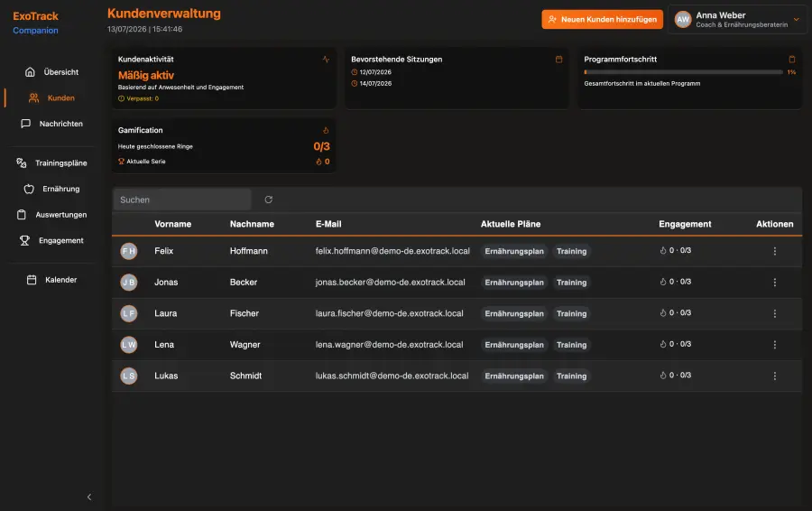
Task: Click the Programmfortschritt progress bar
Action: click(x=684, y=72)
